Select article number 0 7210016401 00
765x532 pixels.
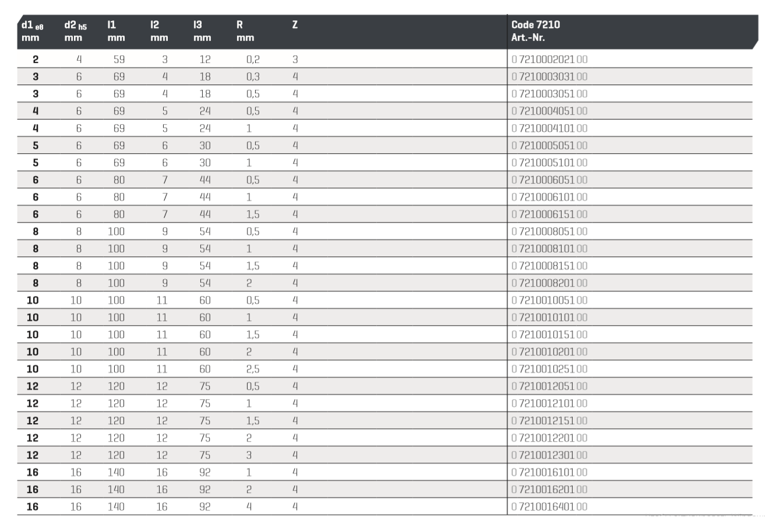549,507
